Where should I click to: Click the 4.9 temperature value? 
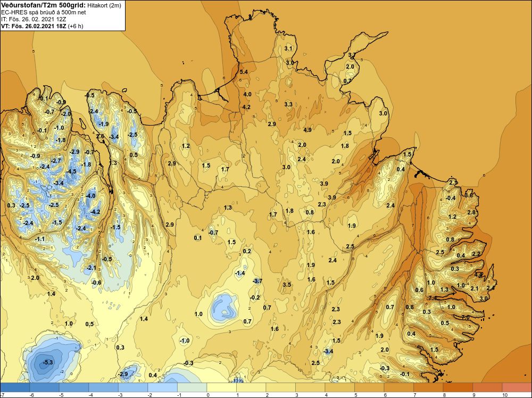coord(307,130)
